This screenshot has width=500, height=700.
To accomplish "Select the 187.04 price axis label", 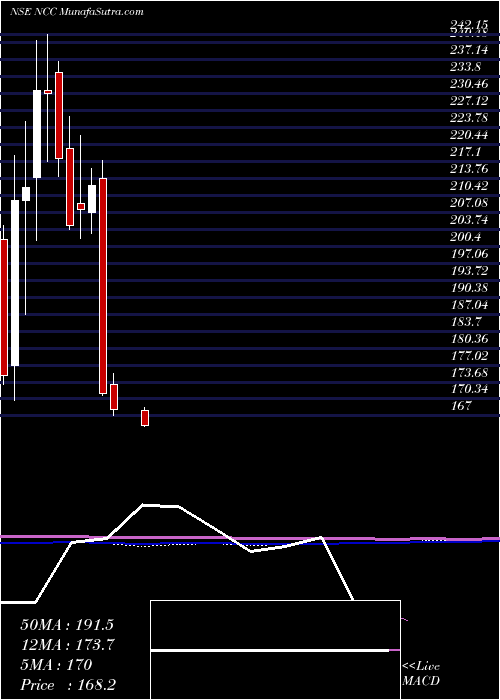I will (x=469, y=305).
